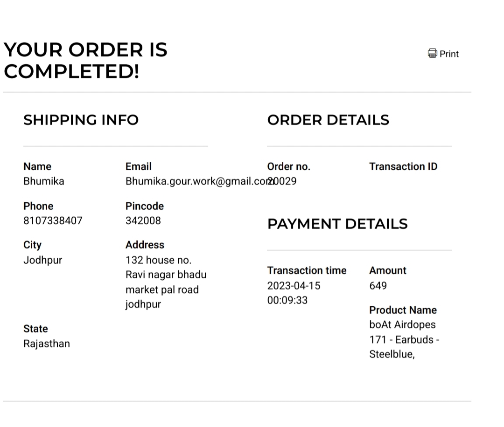Click the customer name Bhumika
Image resolution: width=504 pixels, height=427 pixels.
44,181
